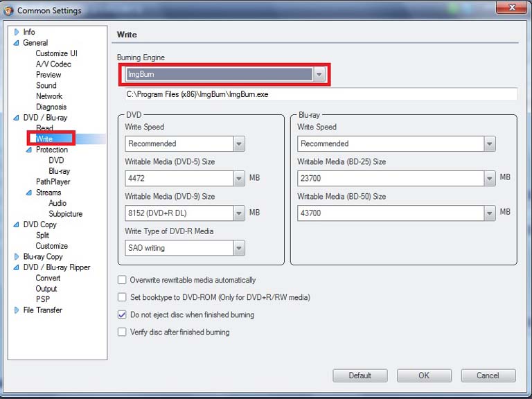Click the OK button
Viewport: 532px width, 399px height.
(x=424, y=375)
